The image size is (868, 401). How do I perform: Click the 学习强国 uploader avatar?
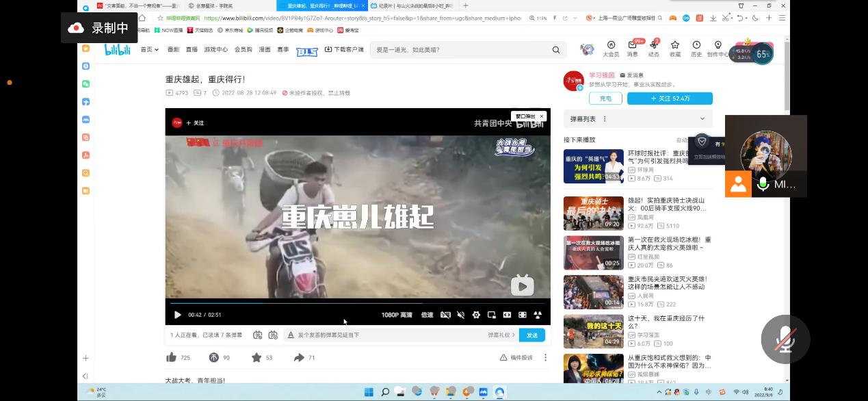(573, 81)
